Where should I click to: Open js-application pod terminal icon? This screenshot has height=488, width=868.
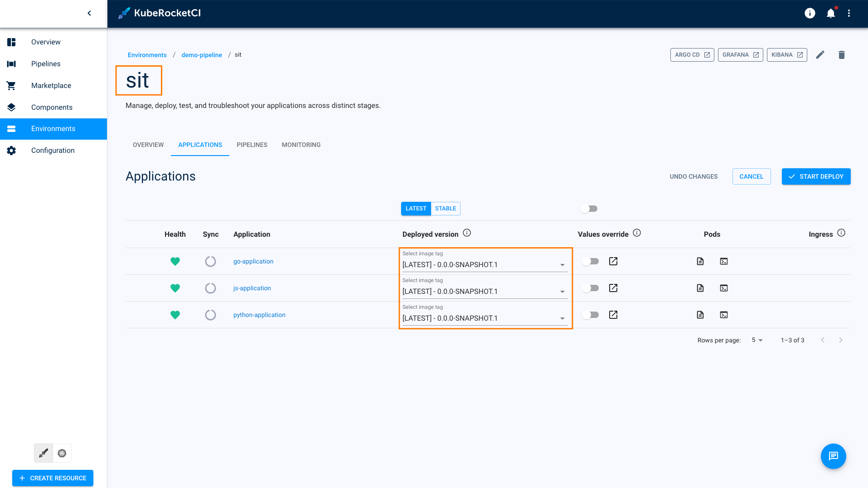coord(724,288)
